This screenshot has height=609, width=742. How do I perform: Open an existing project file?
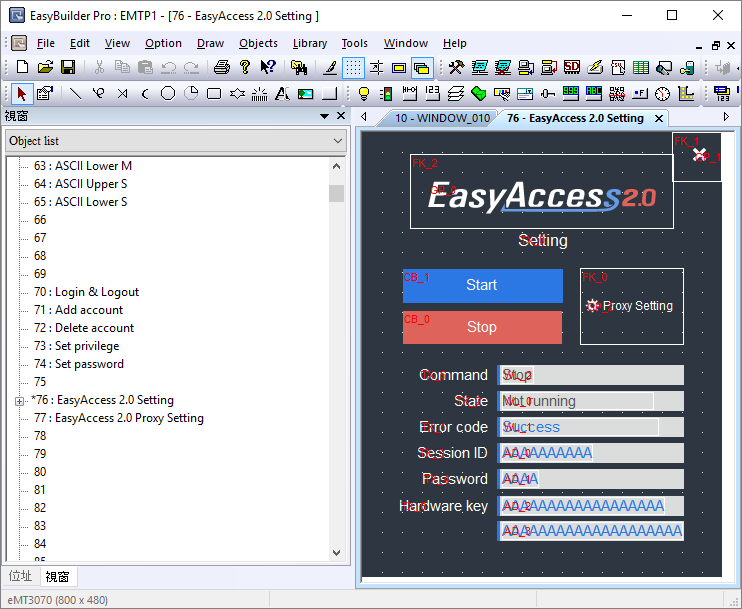tap(45, 67)
